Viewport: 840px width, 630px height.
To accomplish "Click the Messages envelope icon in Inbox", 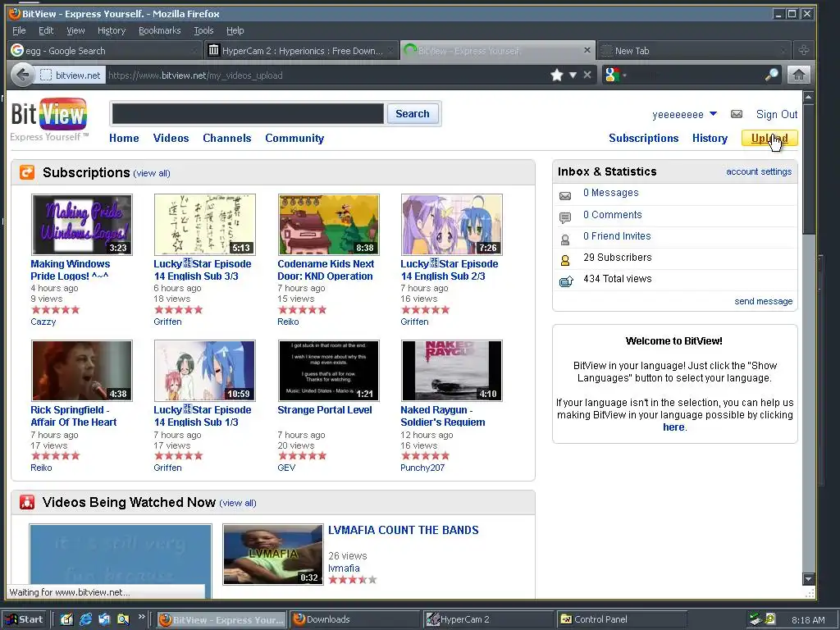I will 565,195.
